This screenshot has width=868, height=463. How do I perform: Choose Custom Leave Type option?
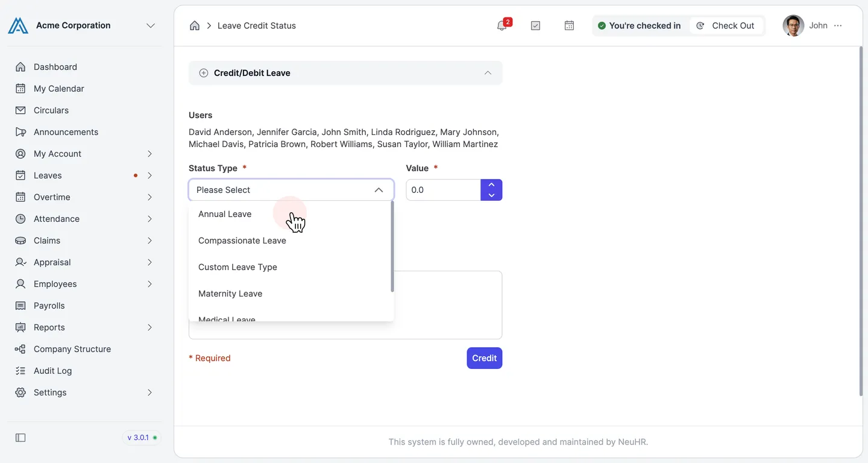(291, 267)
